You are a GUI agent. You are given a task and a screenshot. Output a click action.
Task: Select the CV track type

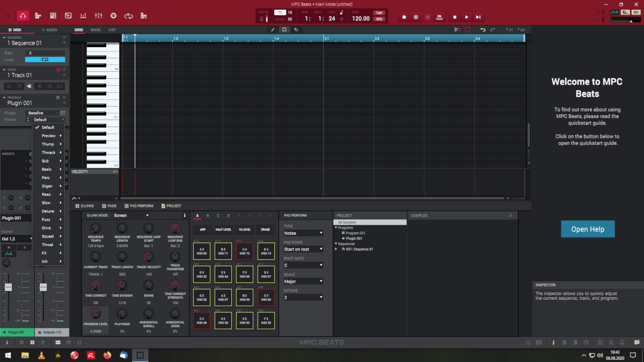point(60,86)
